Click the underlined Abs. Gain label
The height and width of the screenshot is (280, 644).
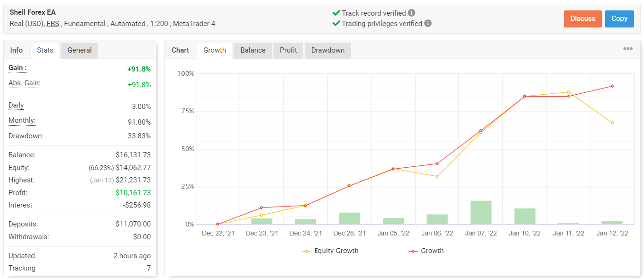pos(24,83)
